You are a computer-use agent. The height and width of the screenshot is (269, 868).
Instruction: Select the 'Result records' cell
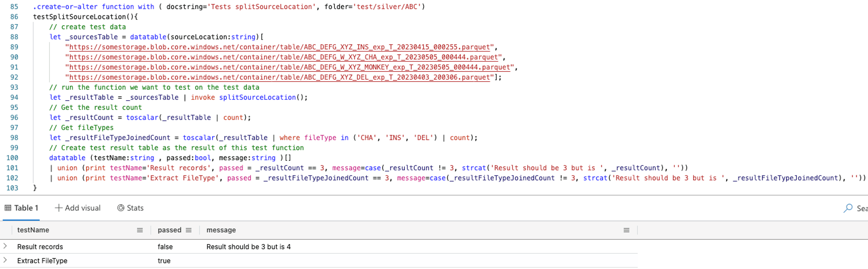[40, 247]
